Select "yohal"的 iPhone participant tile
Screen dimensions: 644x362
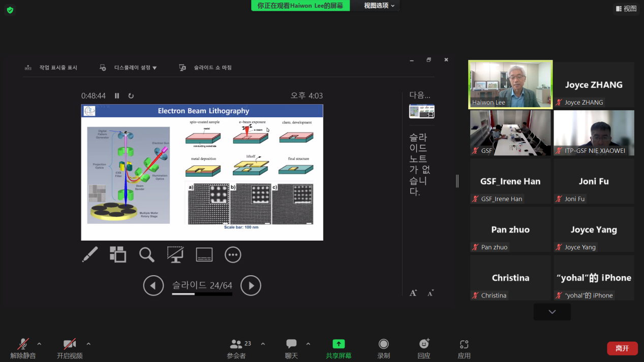coord(594,278)
